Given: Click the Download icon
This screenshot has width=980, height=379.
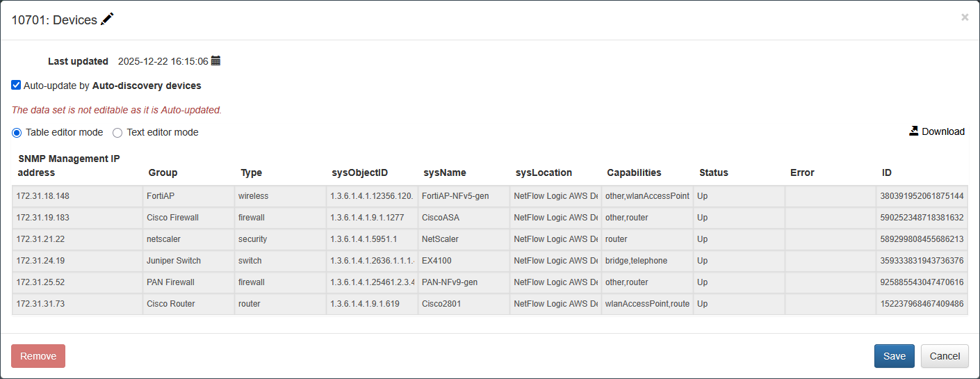Looking at the screenshot, I should (x=914, y=131).
